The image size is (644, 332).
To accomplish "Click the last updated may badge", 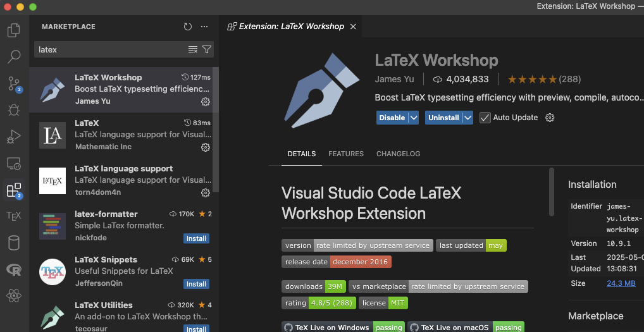I will click(x=471, y=245).
